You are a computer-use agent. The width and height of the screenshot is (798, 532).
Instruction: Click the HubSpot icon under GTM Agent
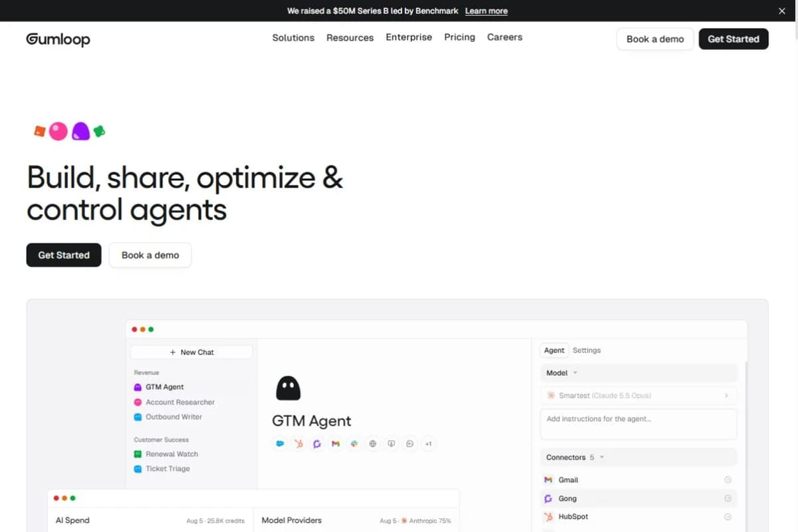click(x=299, y=444)
